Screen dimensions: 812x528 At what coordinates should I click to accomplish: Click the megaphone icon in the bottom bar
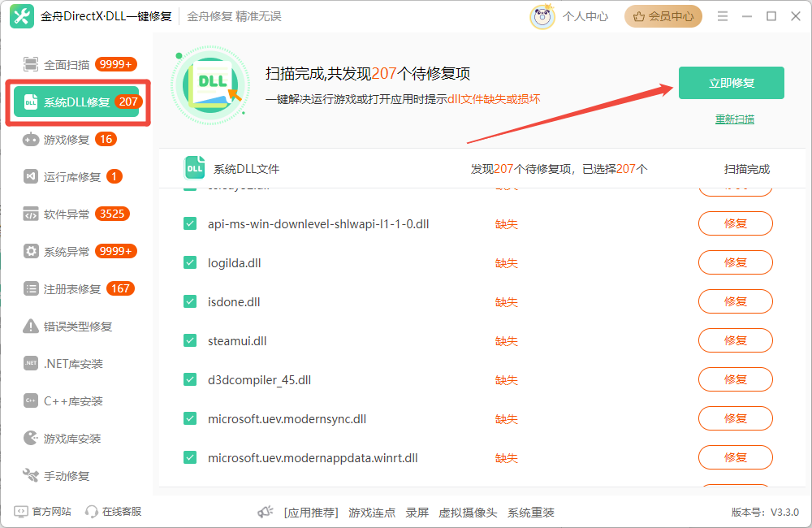(x=266, y=512)
